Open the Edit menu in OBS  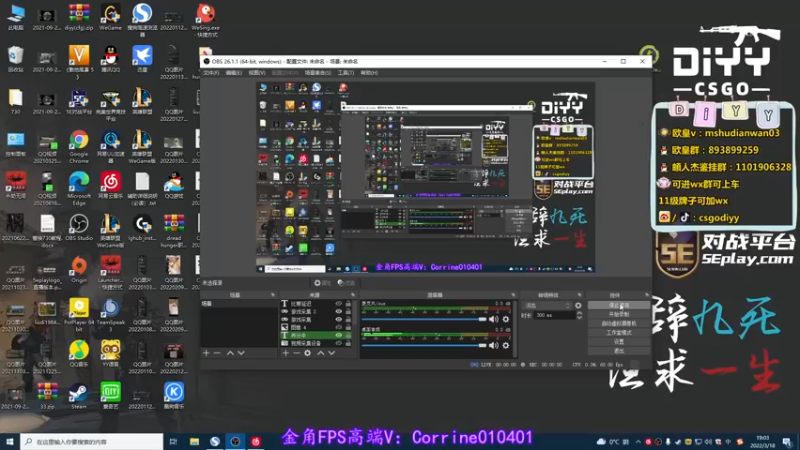234,73
